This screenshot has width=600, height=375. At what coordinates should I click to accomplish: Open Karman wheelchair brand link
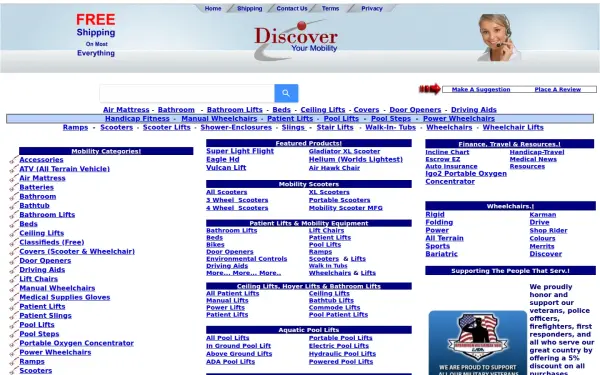pos(543,215)
